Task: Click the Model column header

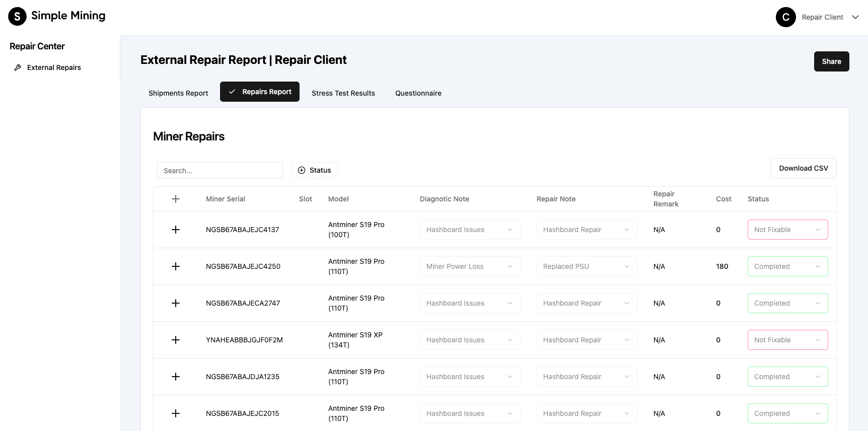Action: coord(338,199)
